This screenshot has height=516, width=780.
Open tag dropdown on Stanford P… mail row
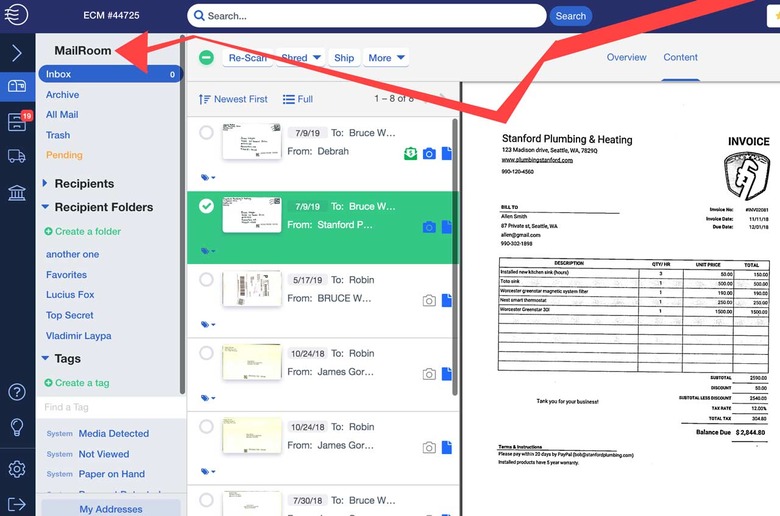[x=208, y=251]
